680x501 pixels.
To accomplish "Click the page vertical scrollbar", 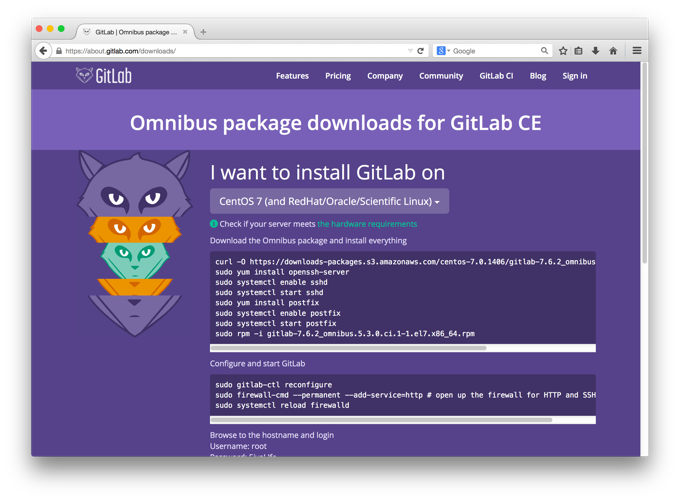I will [644, 163].
